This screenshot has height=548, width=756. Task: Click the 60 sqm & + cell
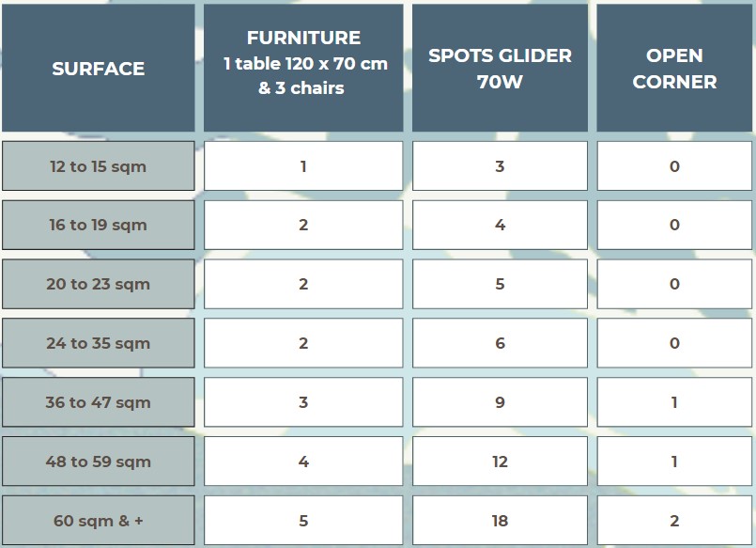99,521
